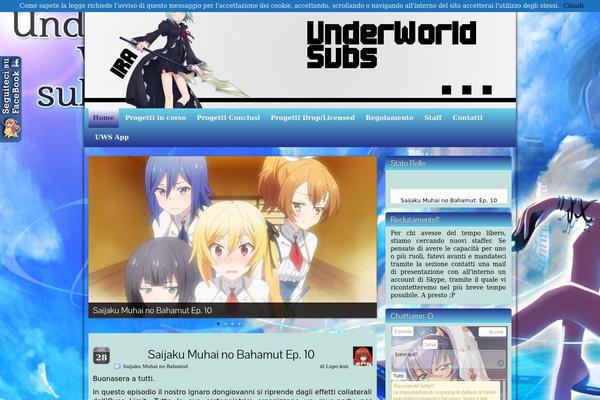Select the third slideshow dot

click(232, 324)
